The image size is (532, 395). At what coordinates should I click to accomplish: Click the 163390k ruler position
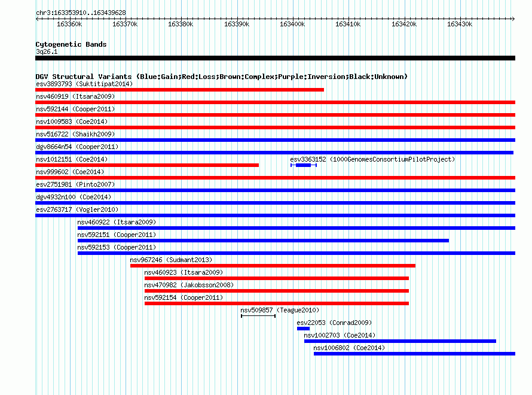click(x=237, y=24)
